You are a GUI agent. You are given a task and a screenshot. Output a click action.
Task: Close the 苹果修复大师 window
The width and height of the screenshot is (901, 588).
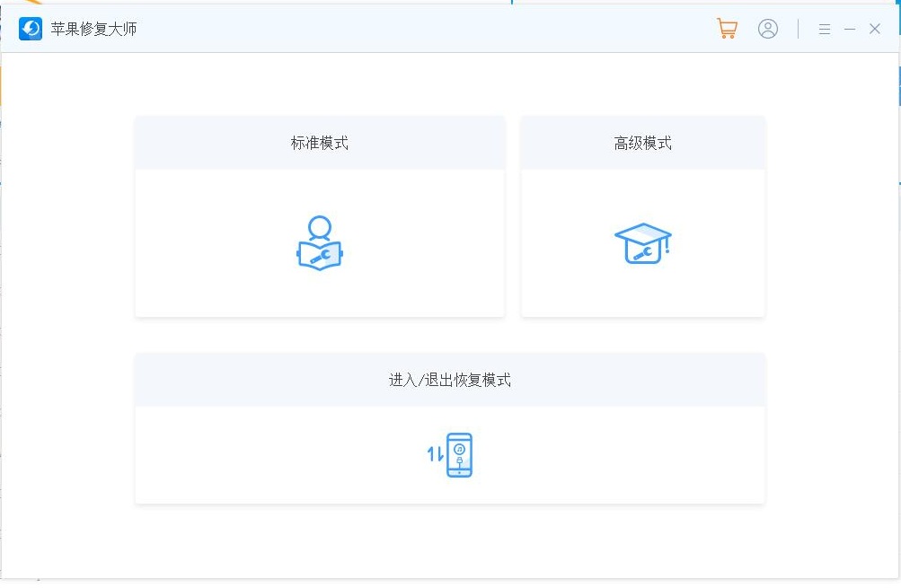coord(874,28)
